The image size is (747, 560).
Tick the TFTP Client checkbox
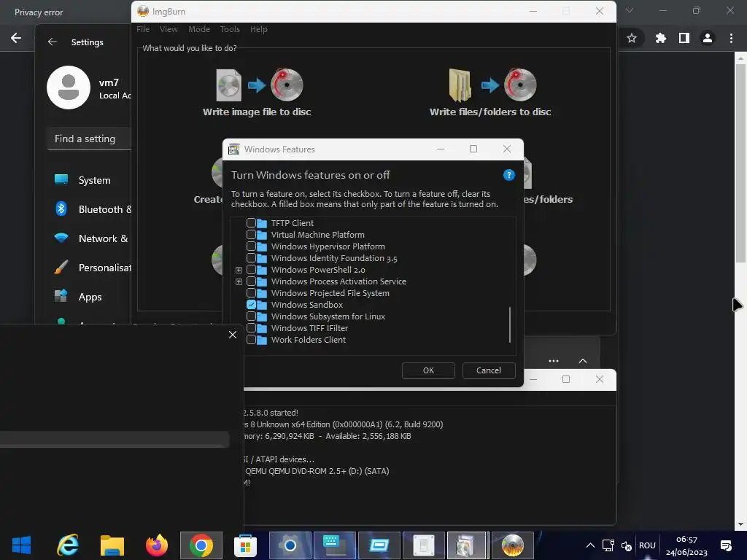pyautogui.click(x=251, y=222)
